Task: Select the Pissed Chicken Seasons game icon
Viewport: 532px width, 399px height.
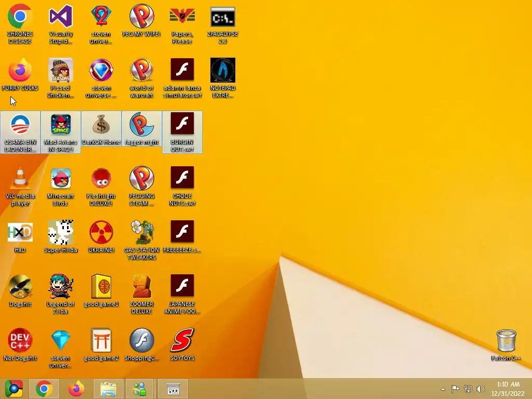Action: (x=61, y=78)
